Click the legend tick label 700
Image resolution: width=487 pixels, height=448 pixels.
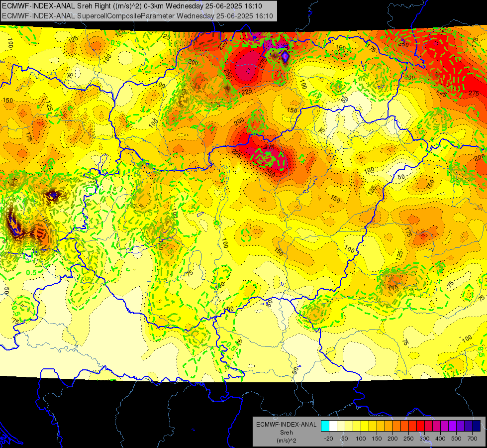point(472,439)
